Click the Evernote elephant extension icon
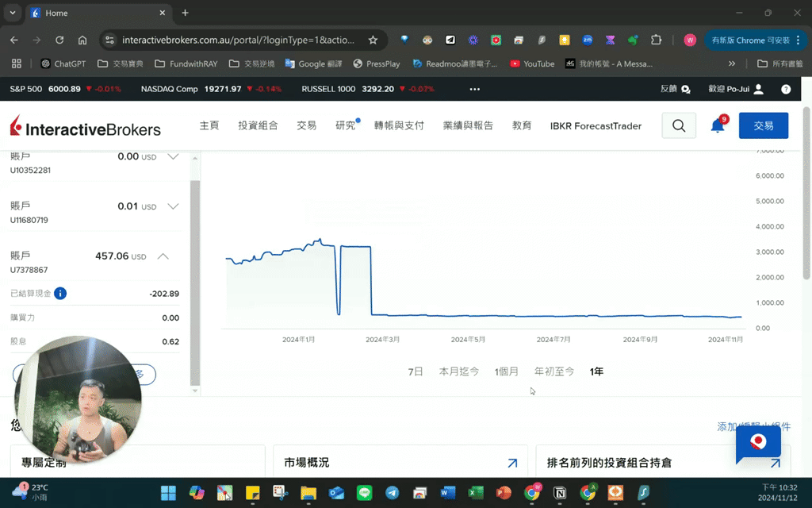 pyautogui.click(x=633, y=40)
